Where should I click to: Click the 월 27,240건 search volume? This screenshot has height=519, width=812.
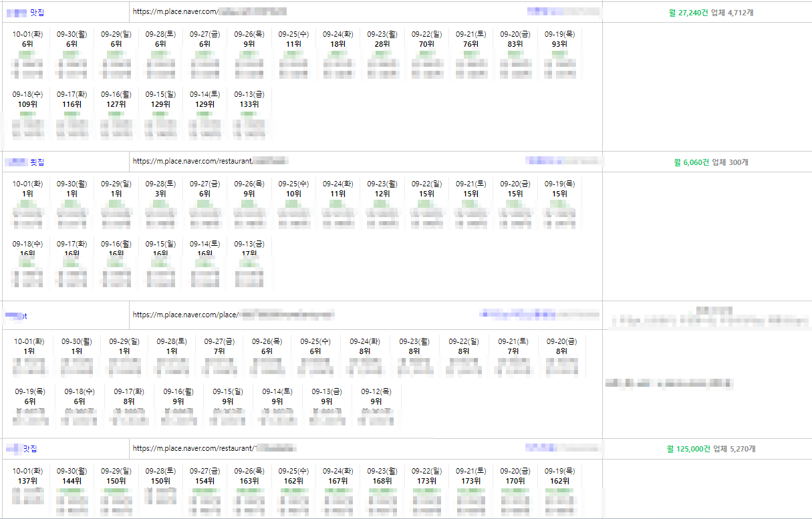coord(688,13)
